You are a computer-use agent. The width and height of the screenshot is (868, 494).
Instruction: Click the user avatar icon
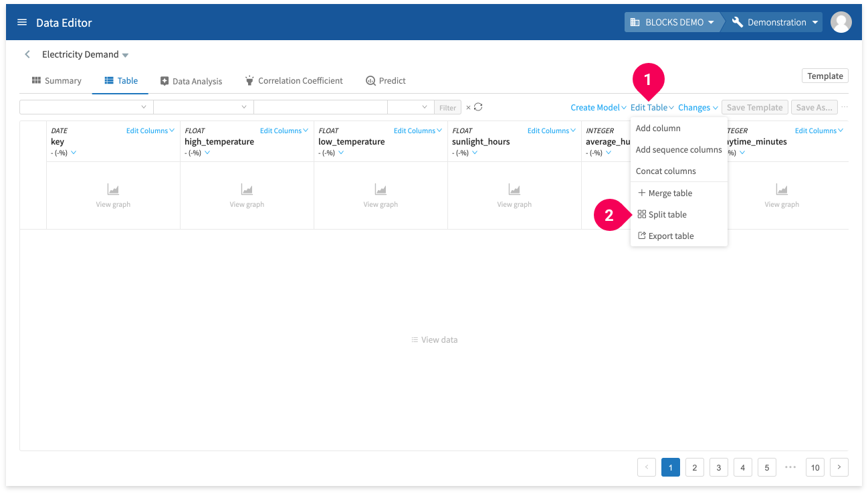841,22
